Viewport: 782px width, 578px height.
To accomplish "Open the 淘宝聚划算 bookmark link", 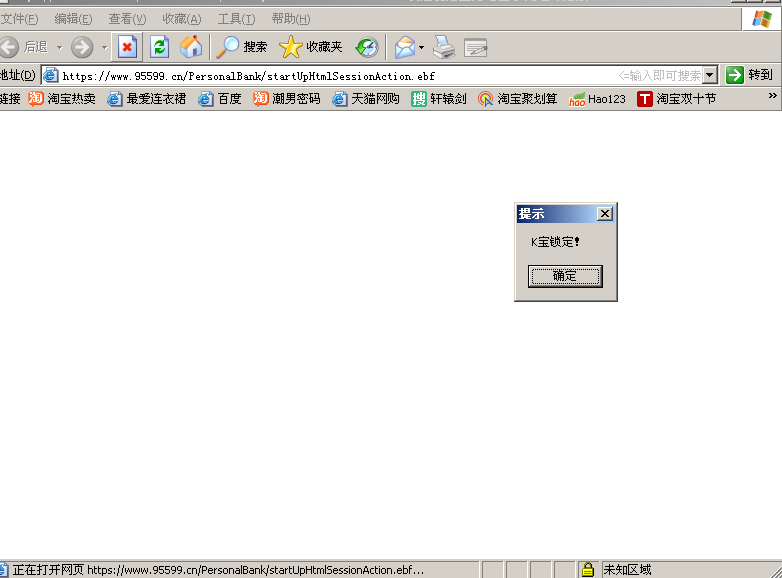I will [518, 99].
